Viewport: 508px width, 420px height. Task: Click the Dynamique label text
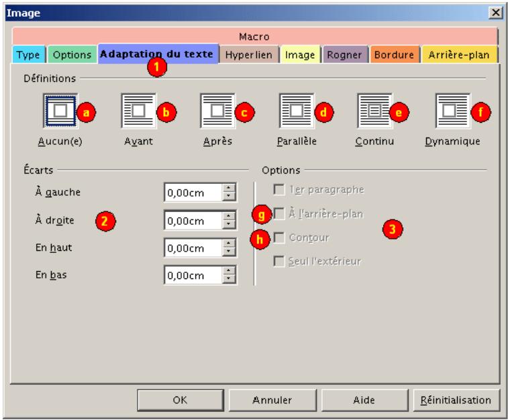coord(452,141)
